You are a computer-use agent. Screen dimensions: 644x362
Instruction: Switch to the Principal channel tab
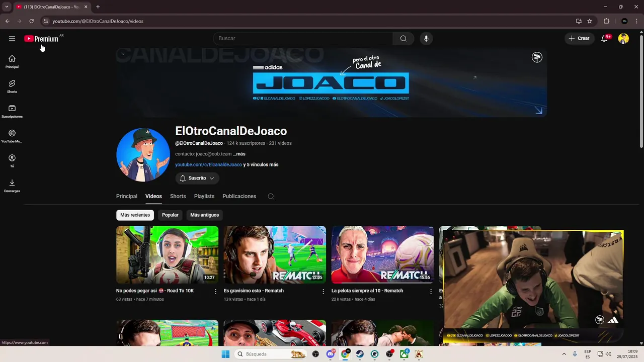pyautogui.click(x=127, y=196)
